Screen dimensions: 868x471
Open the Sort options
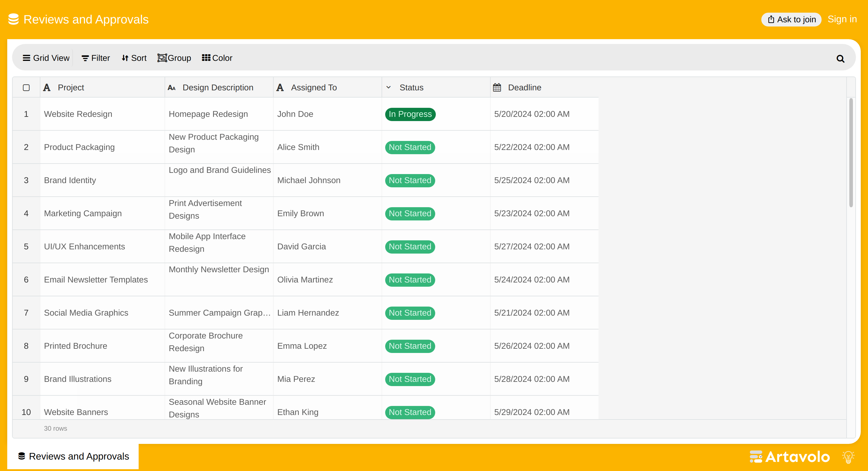click(x=134, y=58)
